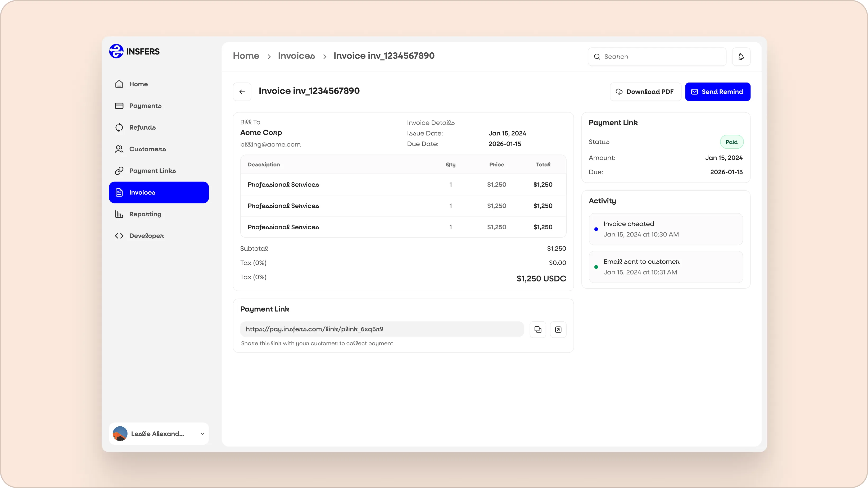Click the Send Remind button
The height and width of the screenshot is (488, 868).
[x=718, y=92]
